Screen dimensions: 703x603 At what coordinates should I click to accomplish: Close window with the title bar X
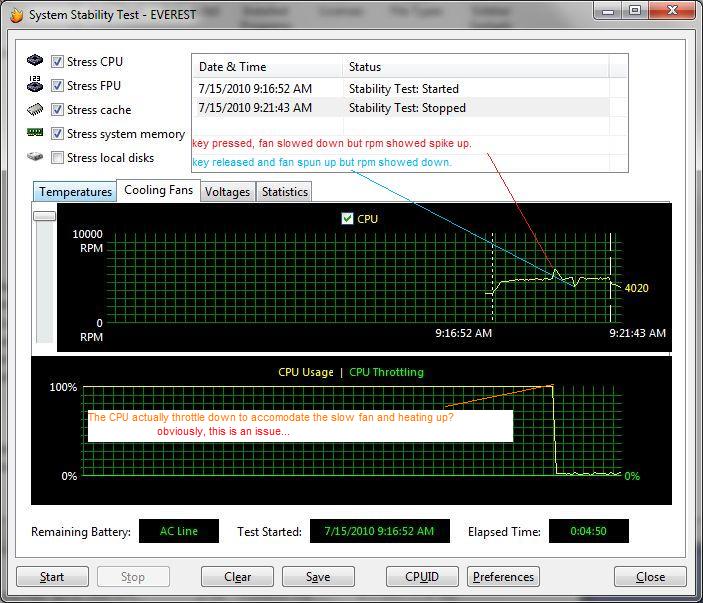pyautogui.click(x=672, y=11)
